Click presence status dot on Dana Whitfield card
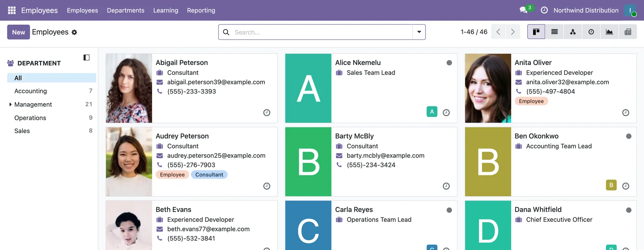 [x=629, y=210]
